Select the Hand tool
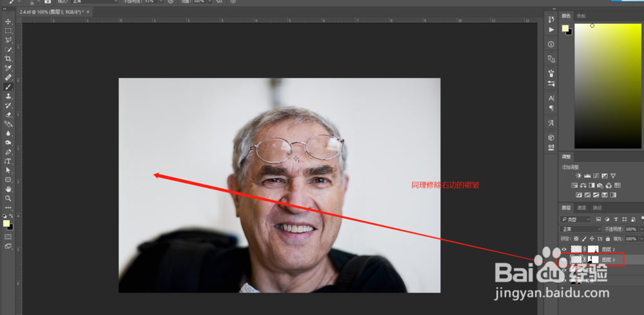 [8, 189]
